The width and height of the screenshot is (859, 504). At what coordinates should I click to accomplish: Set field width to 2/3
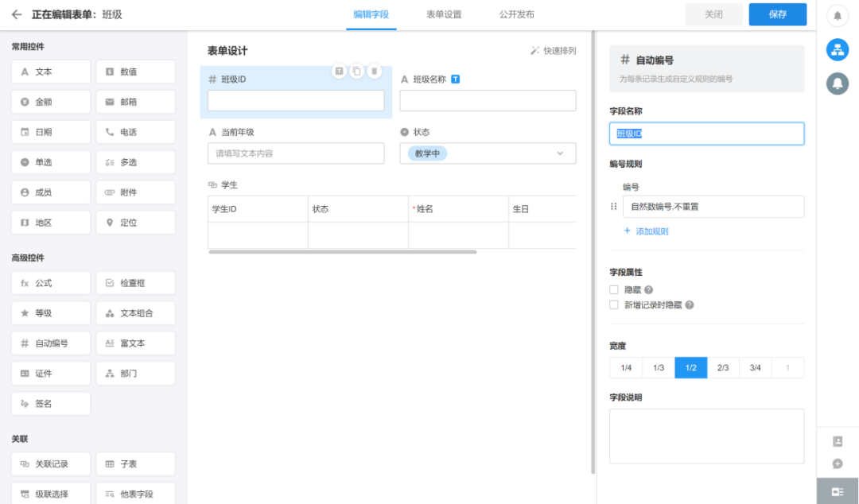[x=723, y=367]
